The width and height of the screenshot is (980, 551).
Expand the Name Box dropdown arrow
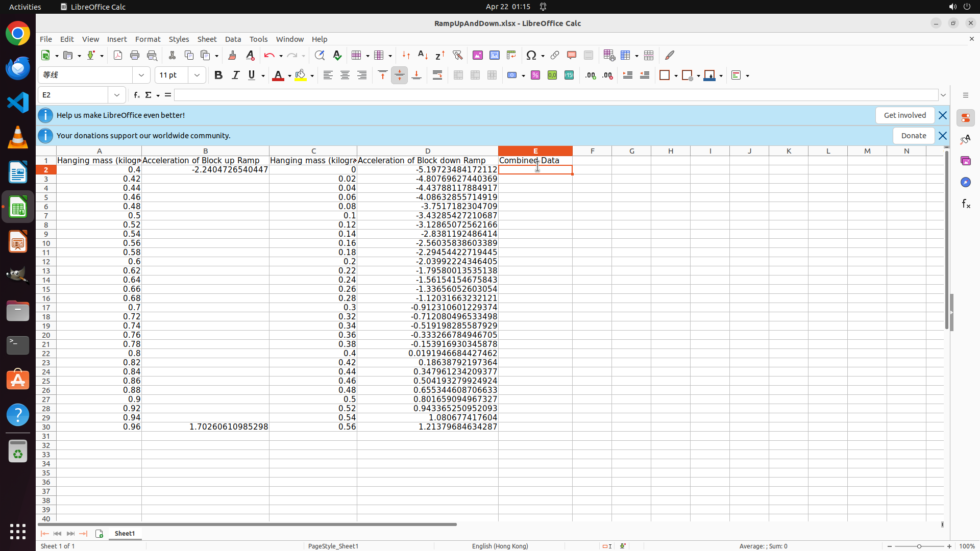click(117, 95)
